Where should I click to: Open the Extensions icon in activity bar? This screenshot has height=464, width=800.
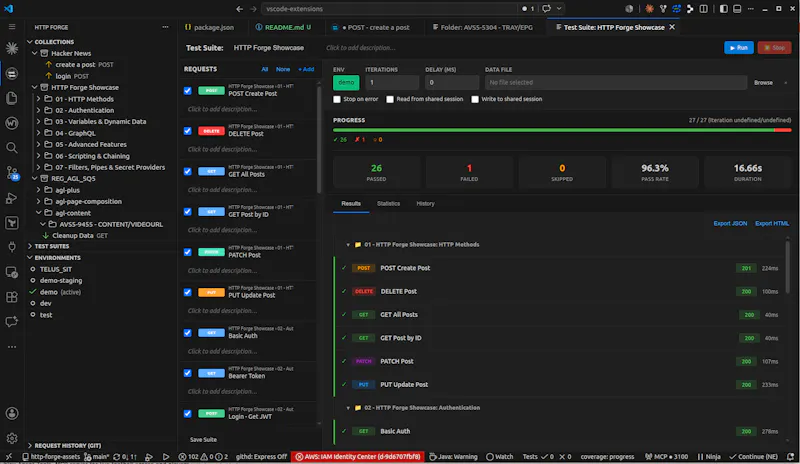coord(12,297)
